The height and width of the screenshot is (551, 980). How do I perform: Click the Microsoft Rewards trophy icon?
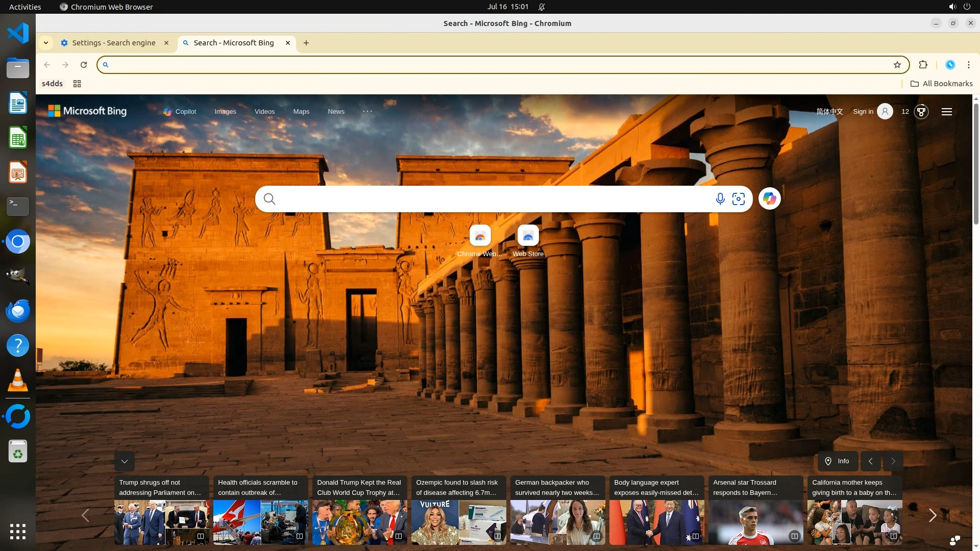921,112
